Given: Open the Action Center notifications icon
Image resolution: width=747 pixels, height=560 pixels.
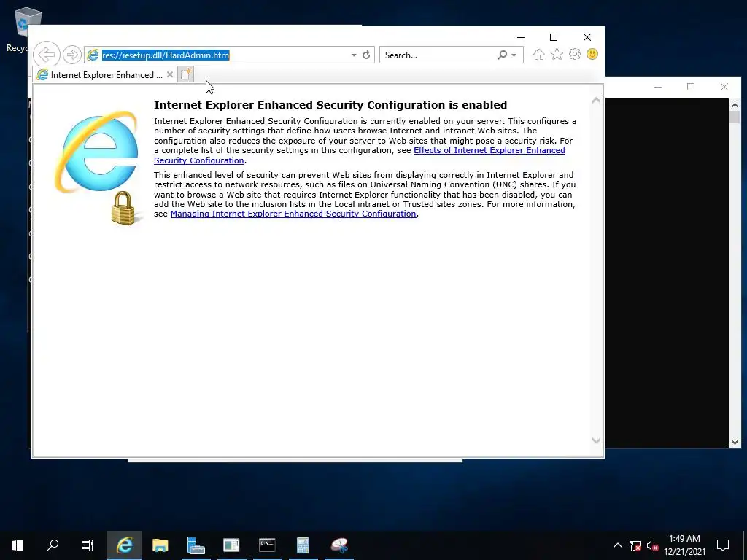Looking at the screenshot, I should (x=723, y=545).
